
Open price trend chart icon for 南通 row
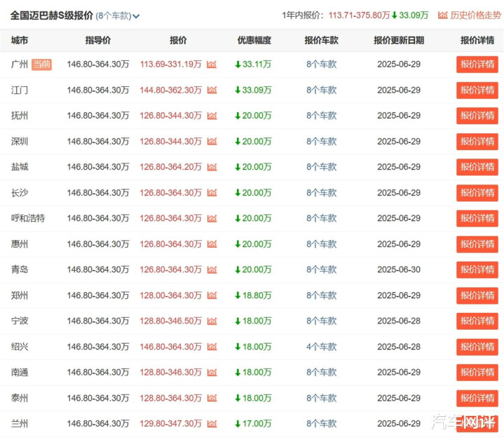pos(212,373)
